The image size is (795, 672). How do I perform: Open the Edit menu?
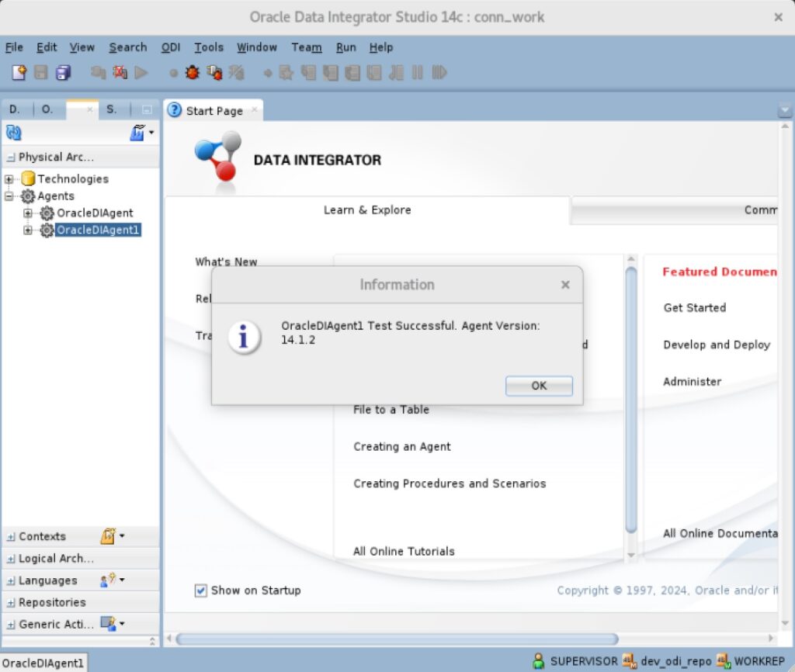47,47
